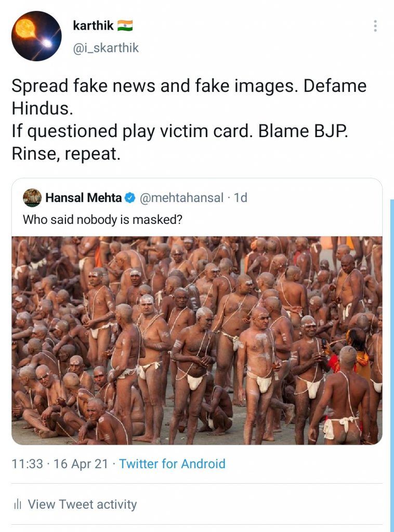Image resolution: width=394 pixels, height=532 pixels.
Task: Click the bar chart tweet activity icon
Action: point(18,504)
